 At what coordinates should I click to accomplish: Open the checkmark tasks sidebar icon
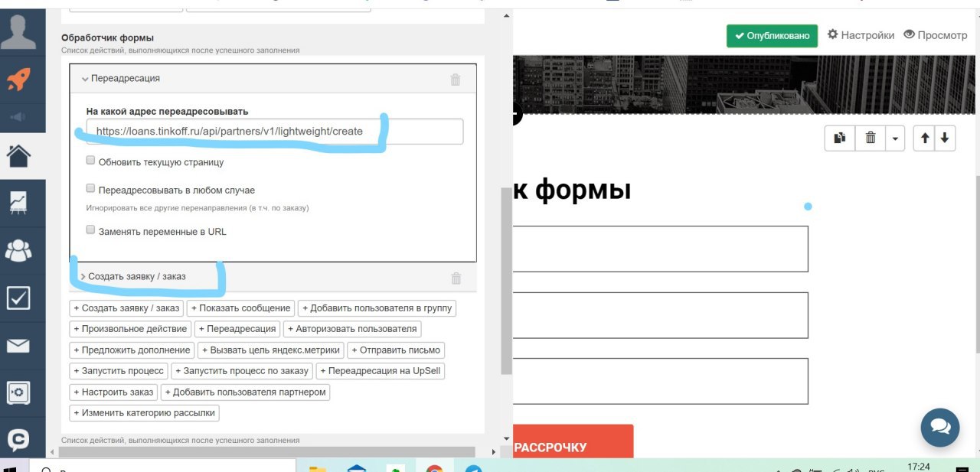tap(18, 298)
